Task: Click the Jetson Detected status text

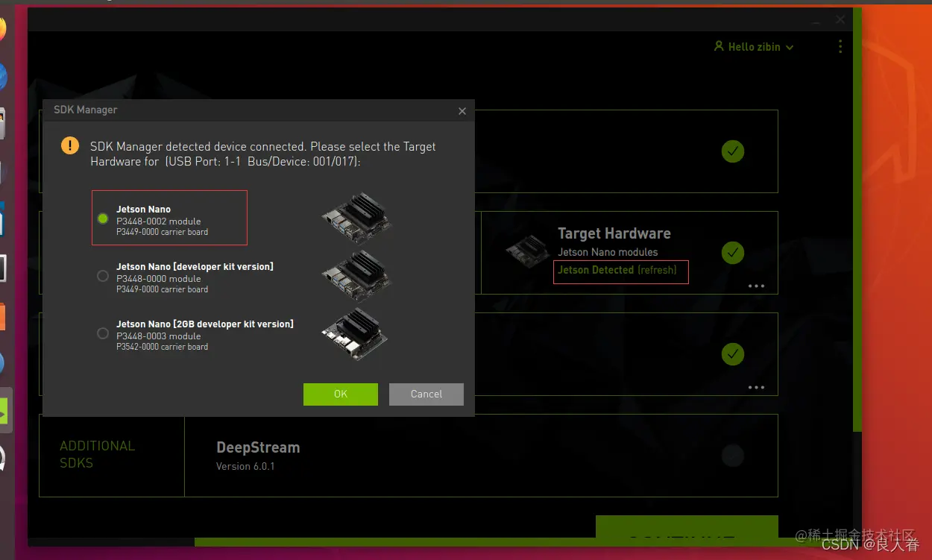Action: point(596,270)
